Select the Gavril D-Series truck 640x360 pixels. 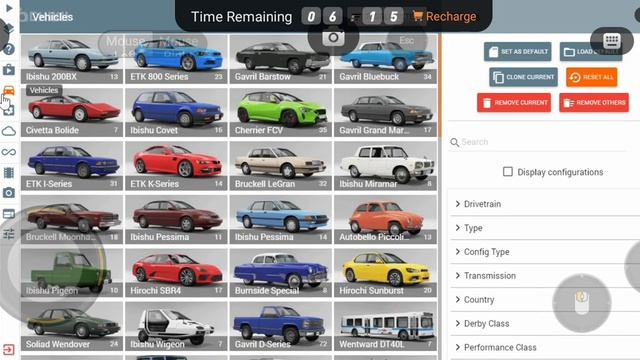tap(281, 327)
